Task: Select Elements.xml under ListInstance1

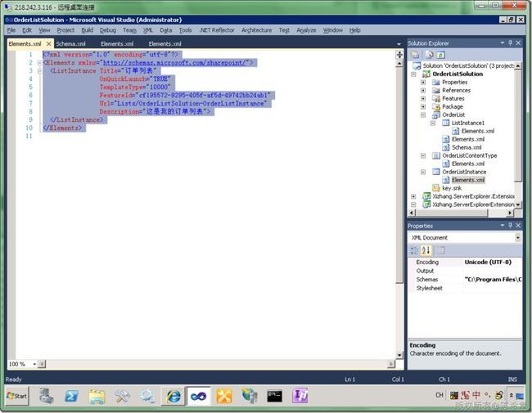Action: point(478,131)
